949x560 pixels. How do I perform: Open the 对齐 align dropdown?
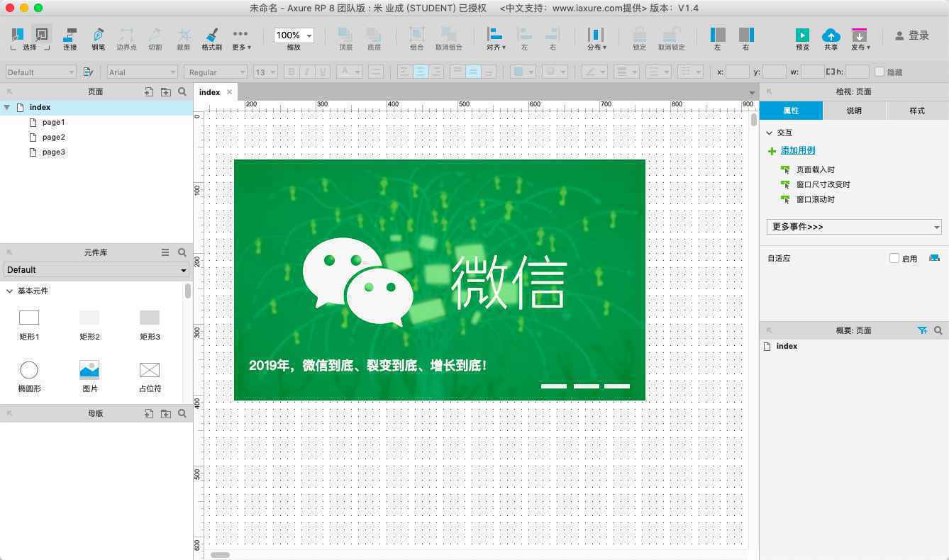tap(496, 39)
